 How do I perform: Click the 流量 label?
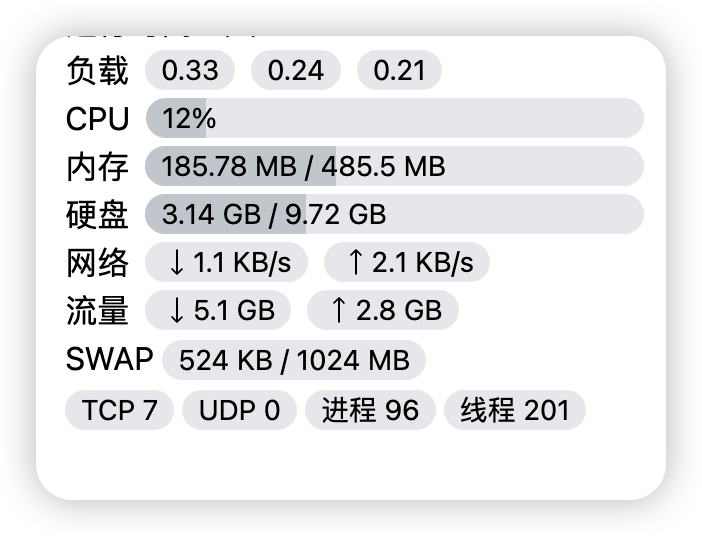coord(98,310)
